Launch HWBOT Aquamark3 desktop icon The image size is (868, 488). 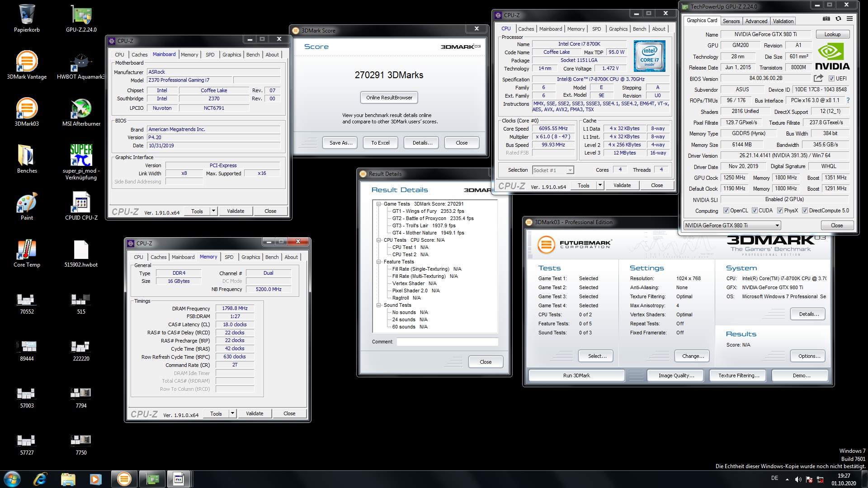tap(81, 66)
